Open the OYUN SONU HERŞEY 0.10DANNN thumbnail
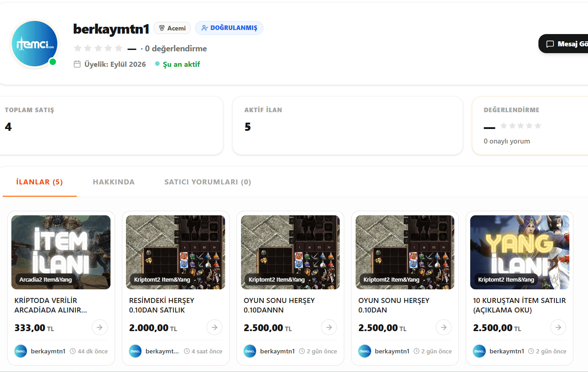 [290, 252]
